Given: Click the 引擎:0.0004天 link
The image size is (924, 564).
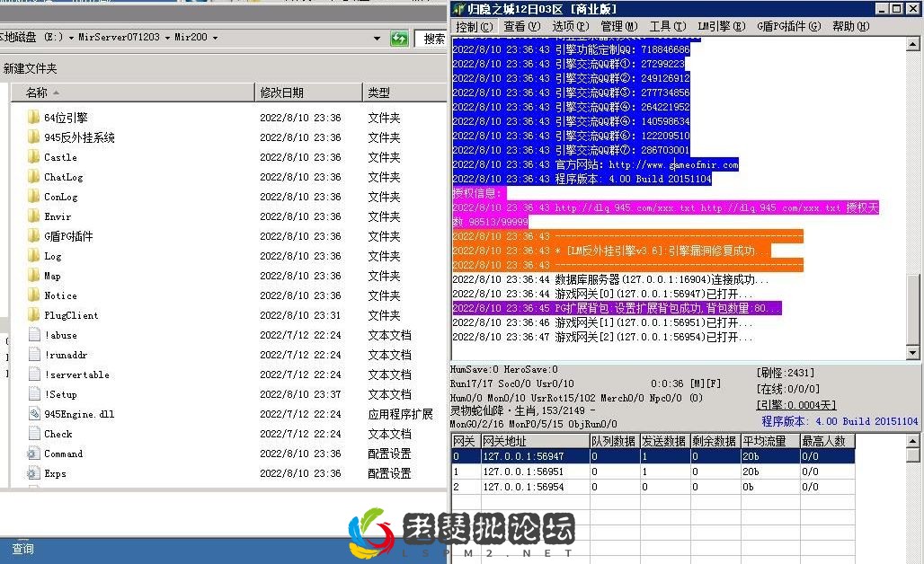Looking at the screenshot, I should [796, 405].
